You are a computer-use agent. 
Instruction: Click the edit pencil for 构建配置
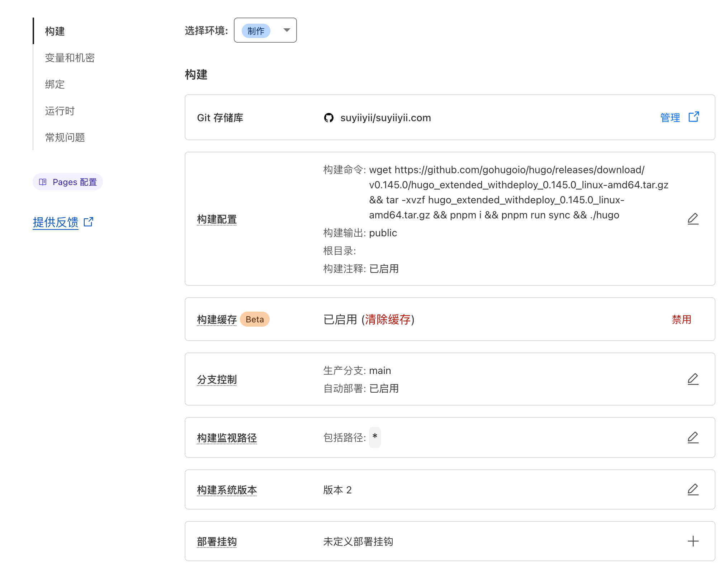(693, 219)
